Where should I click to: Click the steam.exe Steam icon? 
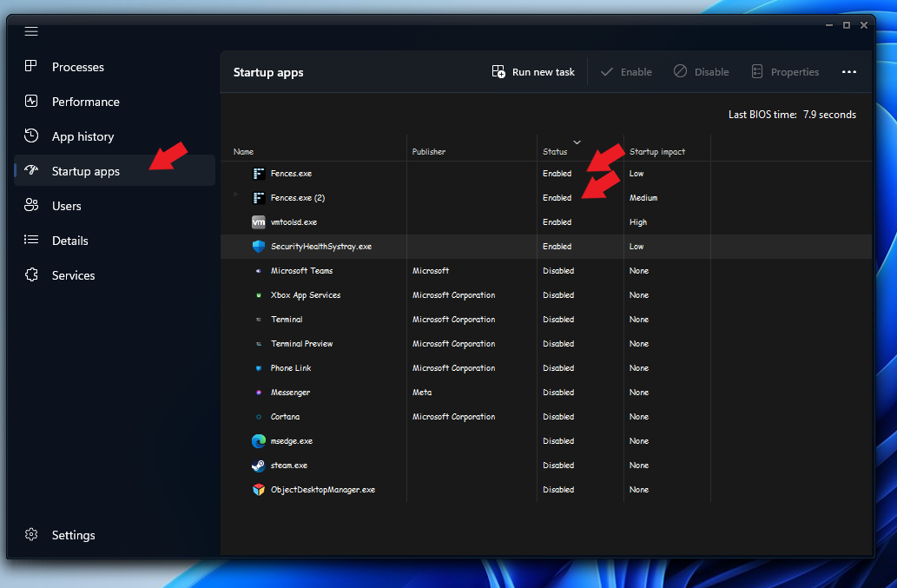259,466
